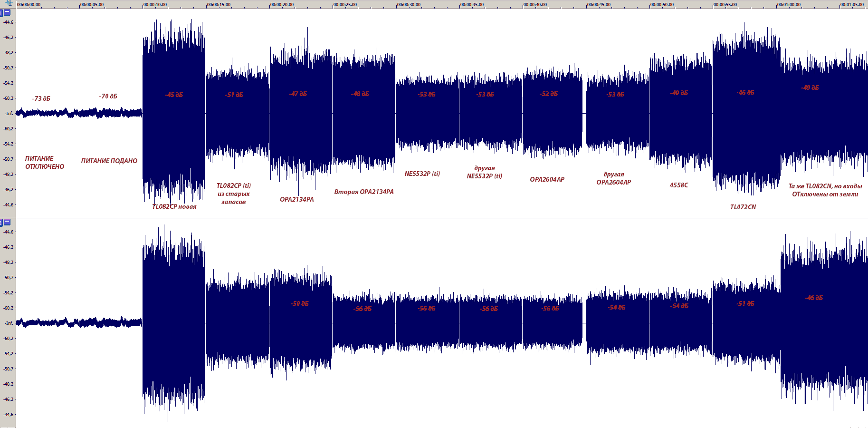Click the topmost -44,6 label in the upper channel scale

(9, 22)
